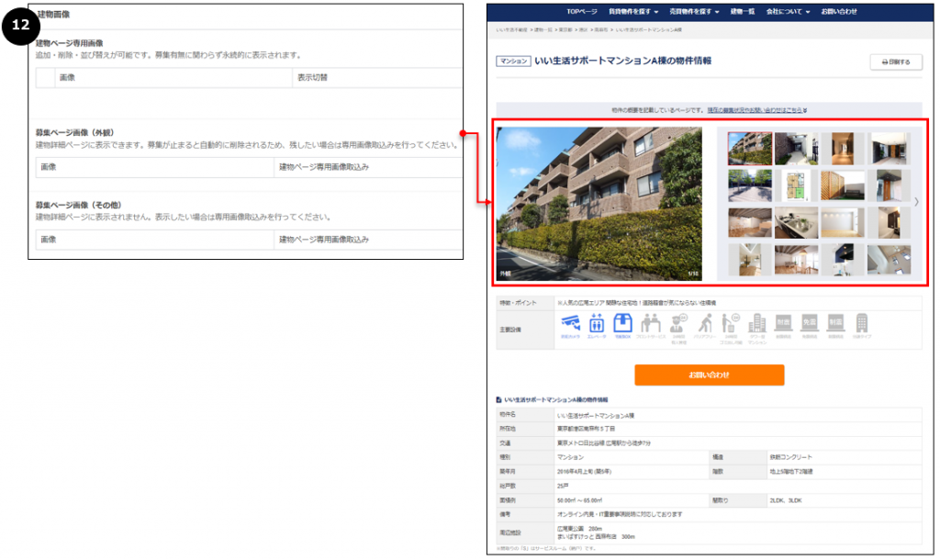The image size is (940, 560).
Task: Click the barrier-free walking person icon
Action: click(705, 324)
